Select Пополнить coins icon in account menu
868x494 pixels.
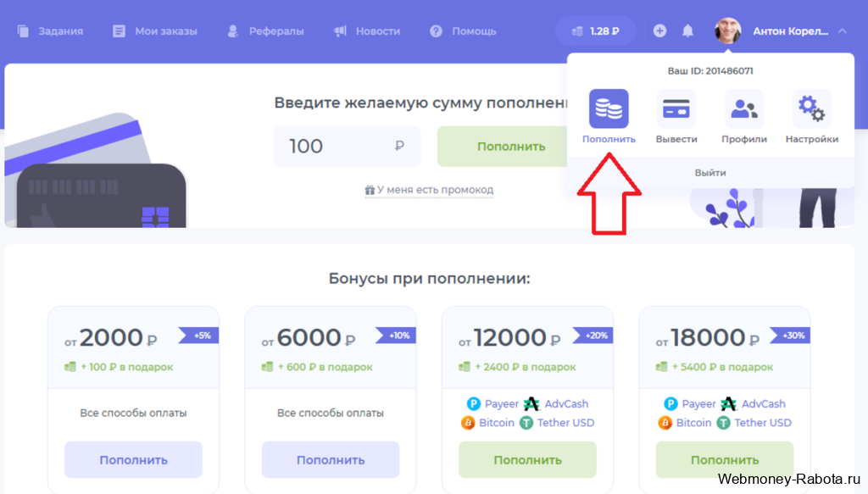[x=609, y=109]
